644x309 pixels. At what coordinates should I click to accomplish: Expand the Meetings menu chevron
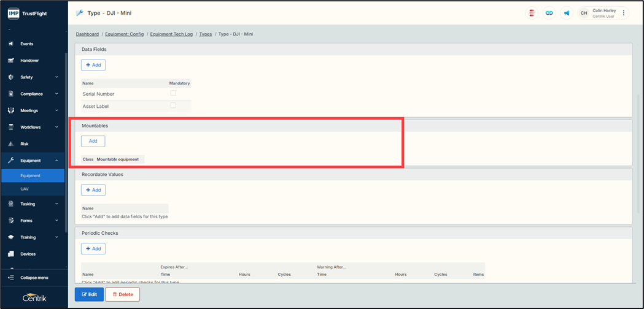pyautogui.click(x=56, y=110)
